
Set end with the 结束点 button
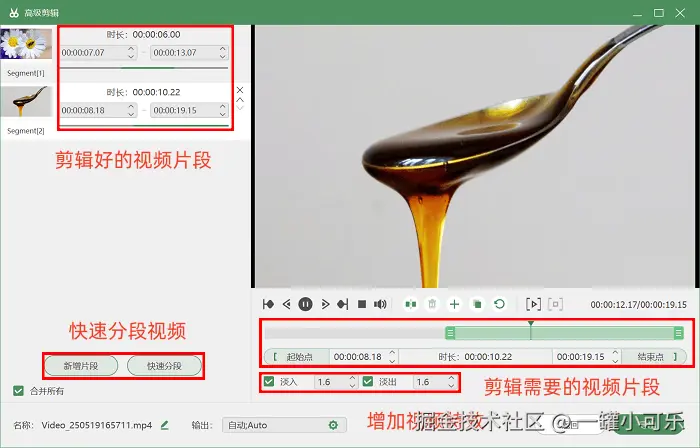pos(654,357)
